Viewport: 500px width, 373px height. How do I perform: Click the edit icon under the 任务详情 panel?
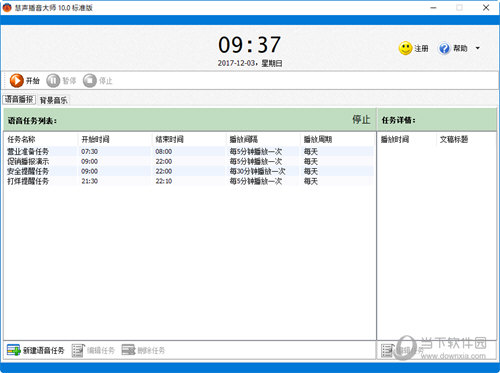click(x=387, y=350)
